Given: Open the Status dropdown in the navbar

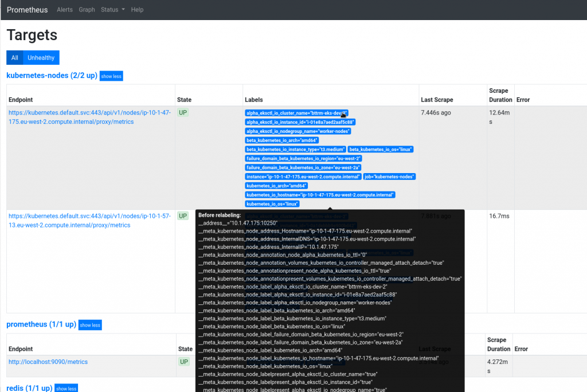Looking at the screenshot, I should coord(111,10).
